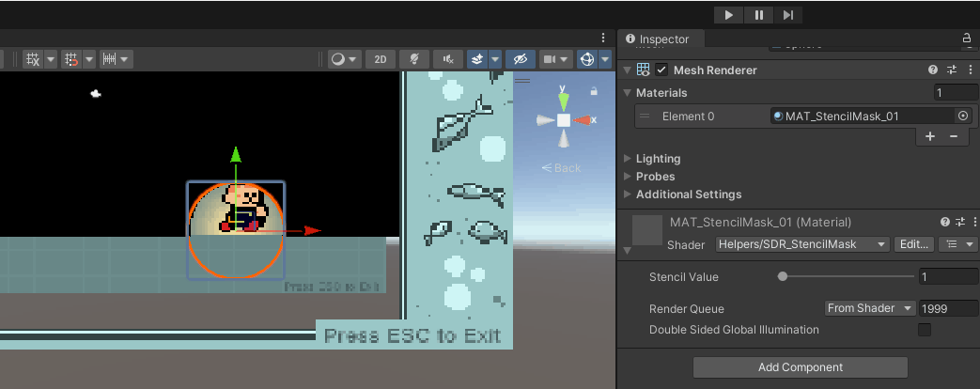Open the shader list options dropdown
The image size is (980, 389).
click(x=958, y=244)
